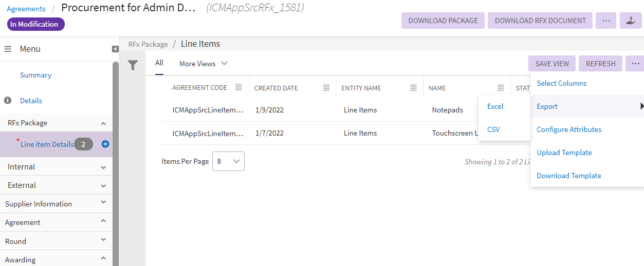Open the Agreements breadcrumb link
644x266 pixels.
pos(26,9)
